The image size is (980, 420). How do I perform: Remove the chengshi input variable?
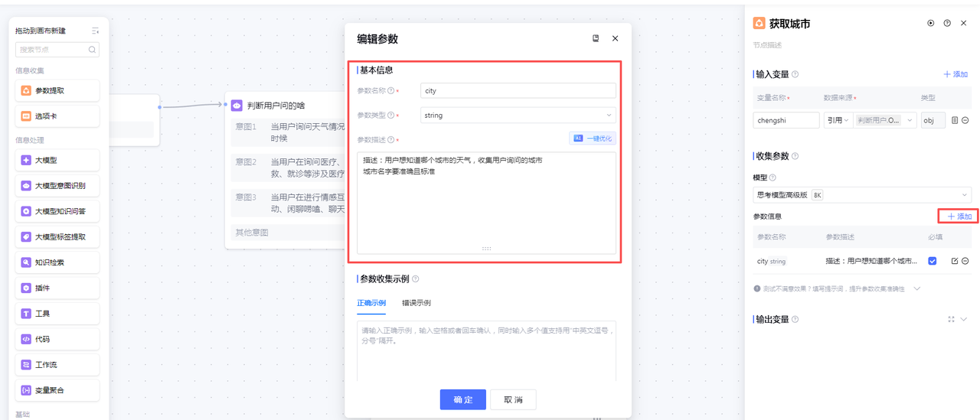pyautogui.click(x=965, y=120)
